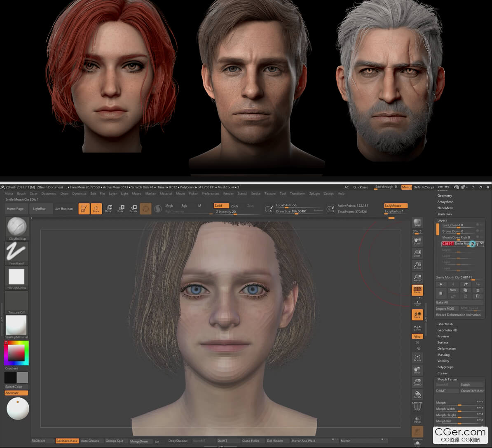Set canvas to AAHalf size
Viewport: 492px width, 448px height.
(x=417, y=278)
